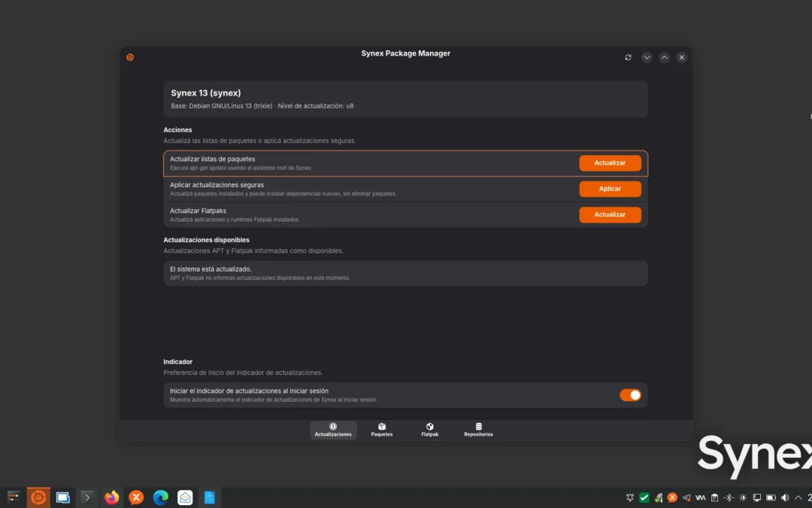Image resolution: width=812 pixels, height=508 pixels.
Task: Click the Synex Package Manager taskbar icon
Action: click(38, 497)
